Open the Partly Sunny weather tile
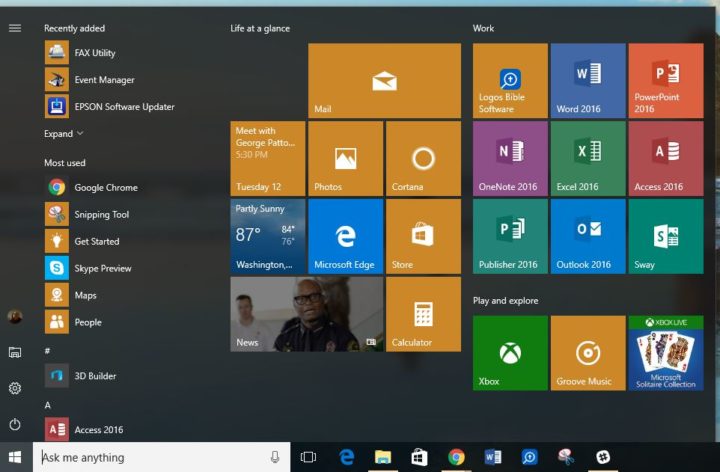The height and width of the screenshot is (472, 720). tap(268, 236)
